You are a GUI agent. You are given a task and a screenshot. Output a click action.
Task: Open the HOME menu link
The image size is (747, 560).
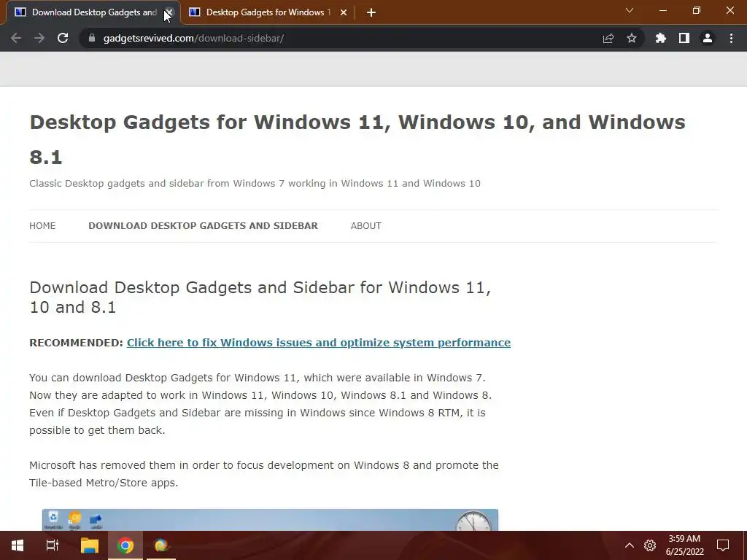[42, 226]
